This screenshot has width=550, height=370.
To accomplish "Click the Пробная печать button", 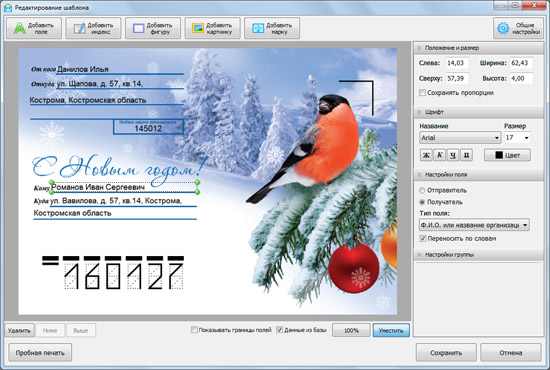I will [x=40, y=352].
